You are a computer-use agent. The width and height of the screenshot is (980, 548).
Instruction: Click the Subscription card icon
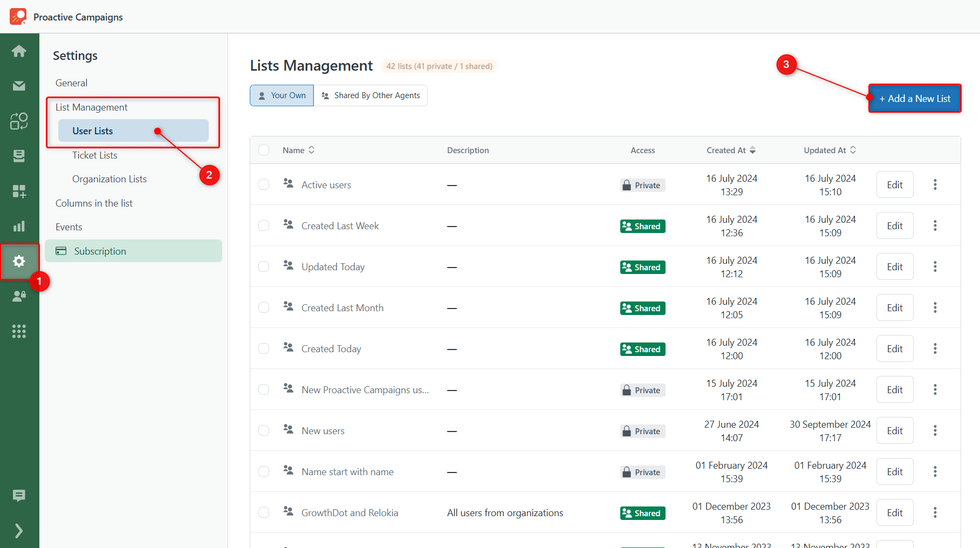pyautogui.click(x=61, y=251)
